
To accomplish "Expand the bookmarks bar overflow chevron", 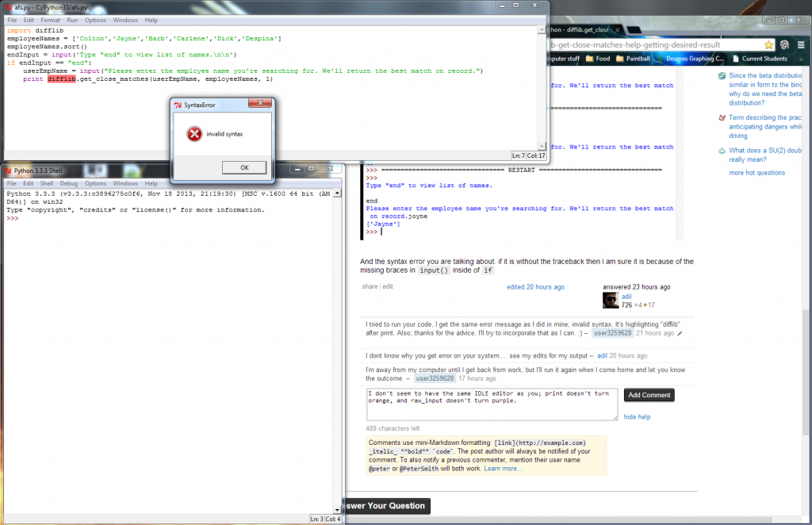I will 802,59.
